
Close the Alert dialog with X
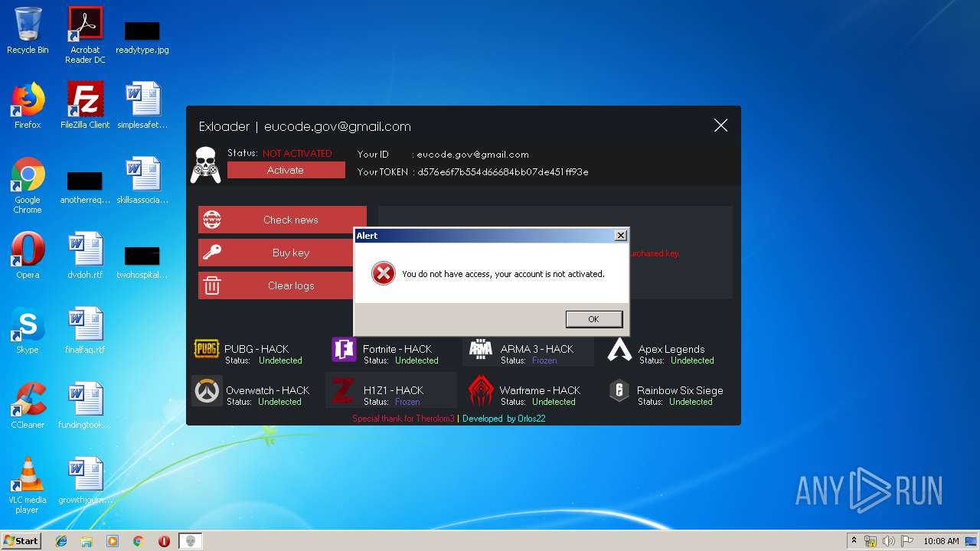pyautogui.click(x=621, y=236)
